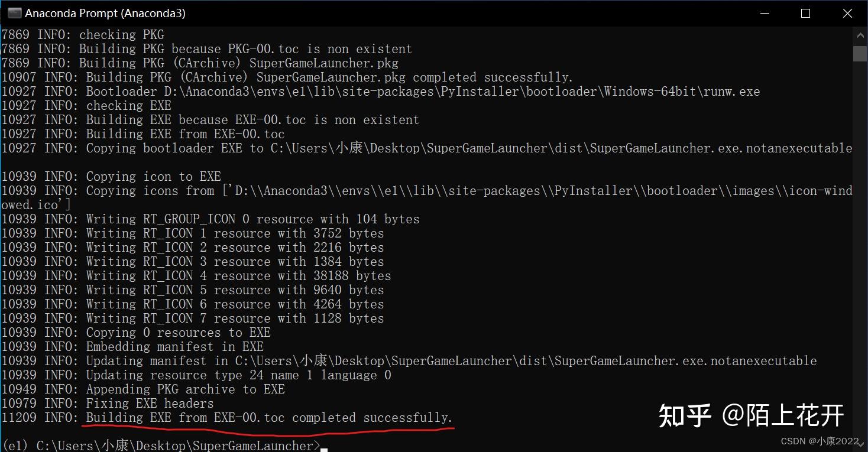Click the 'checking PKG' log line
This screenshot has height=452, width=868.
coord(83,35)
